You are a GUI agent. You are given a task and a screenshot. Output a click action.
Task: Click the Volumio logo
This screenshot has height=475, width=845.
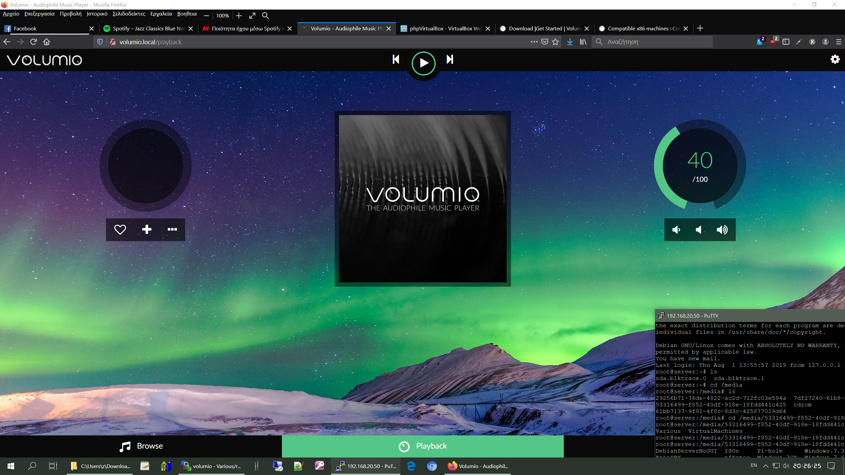(44, 60)
